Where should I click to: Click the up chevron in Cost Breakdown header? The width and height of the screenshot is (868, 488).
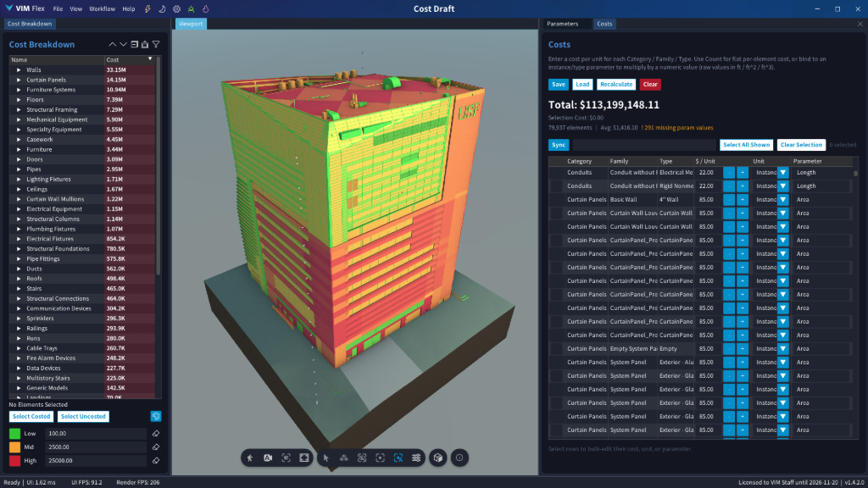tap(113, 44)
